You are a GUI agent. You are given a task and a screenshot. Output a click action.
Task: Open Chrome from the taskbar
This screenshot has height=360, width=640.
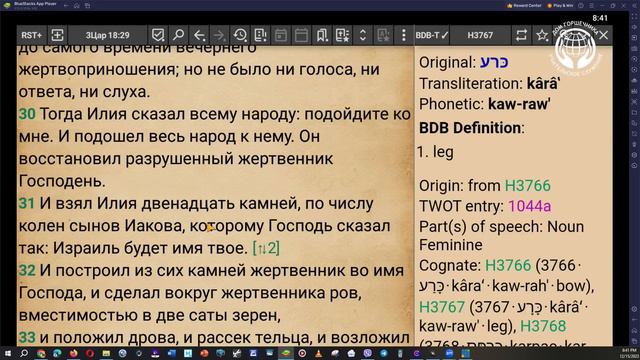pyautogui.click(x=41, y=353)
